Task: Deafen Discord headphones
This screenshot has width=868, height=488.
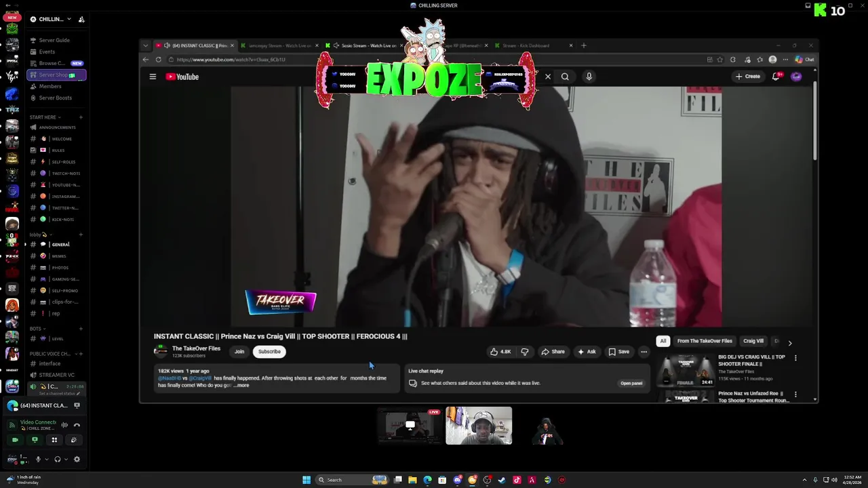Action: (x=57, y=459)
